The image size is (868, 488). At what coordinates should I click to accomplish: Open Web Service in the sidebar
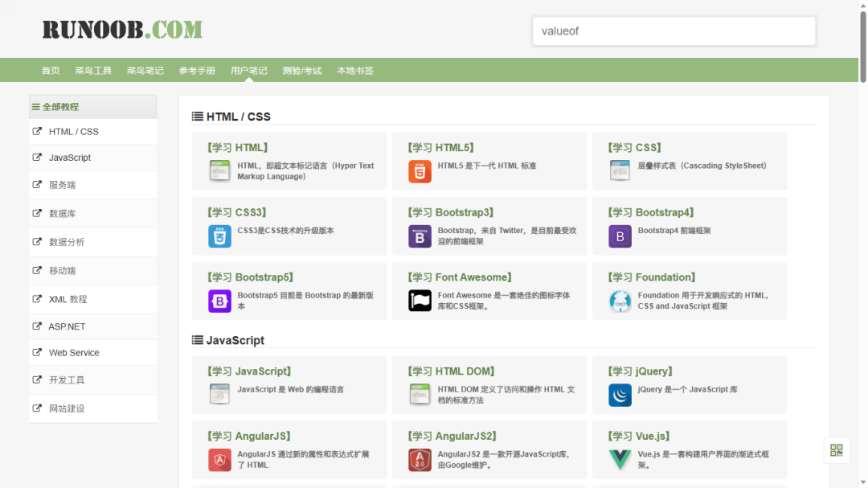74,353
